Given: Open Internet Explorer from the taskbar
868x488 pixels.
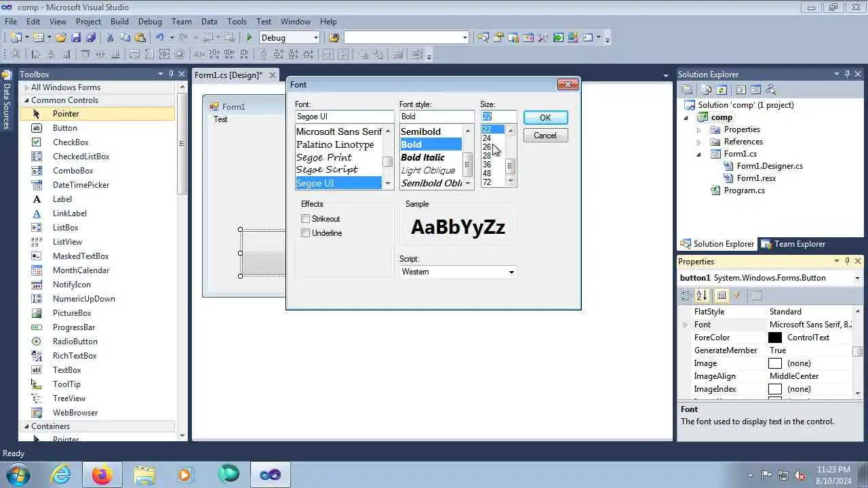Looking at the screenshot, I should pos(61,474).
